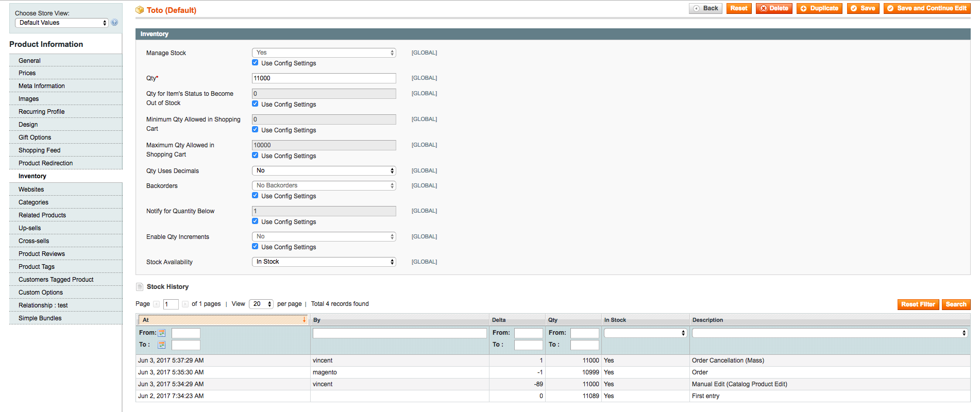The image size is (980, 412).
Task: Click the Toto product box icon
Action: [x=140, y=10]
